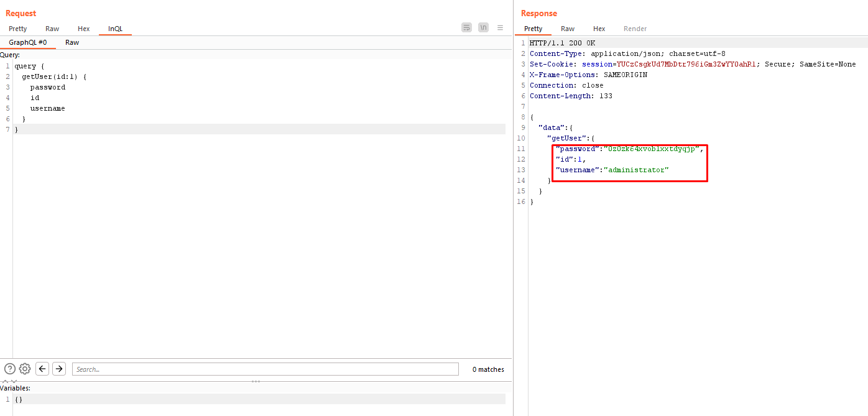Click the splitter handle above Variables section

[256, 381]
